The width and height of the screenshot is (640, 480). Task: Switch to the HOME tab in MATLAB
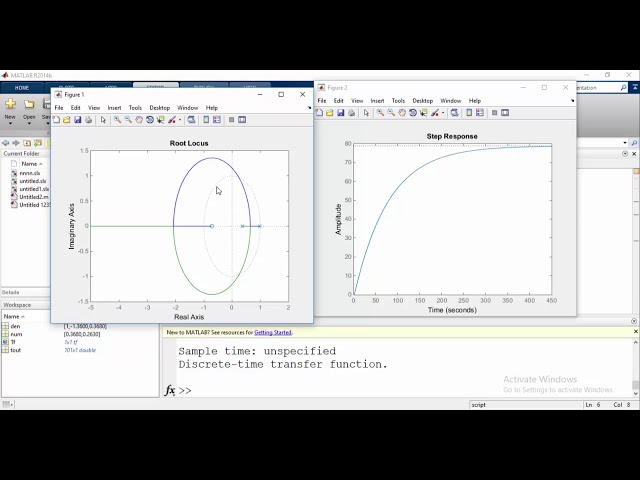[22, 88]
